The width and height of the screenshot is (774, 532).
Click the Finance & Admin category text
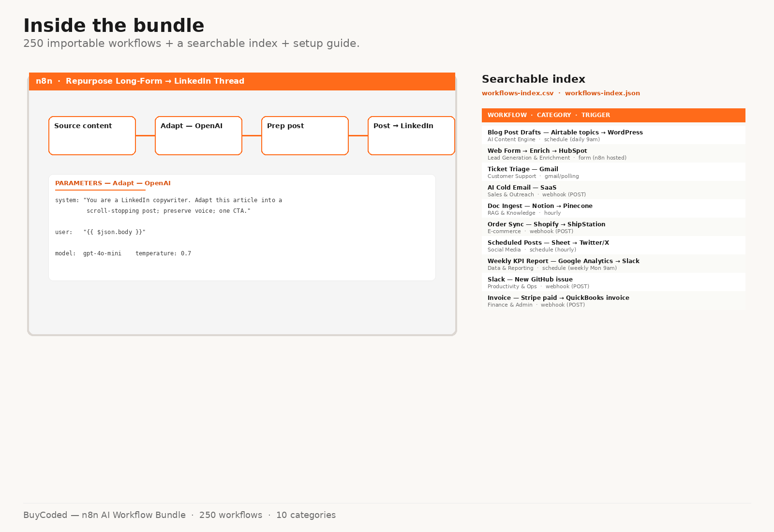510,305
